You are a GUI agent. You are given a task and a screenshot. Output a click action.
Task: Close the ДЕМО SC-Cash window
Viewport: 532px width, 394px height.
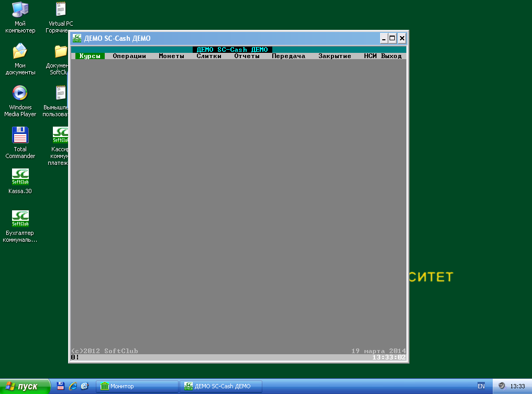402,38
